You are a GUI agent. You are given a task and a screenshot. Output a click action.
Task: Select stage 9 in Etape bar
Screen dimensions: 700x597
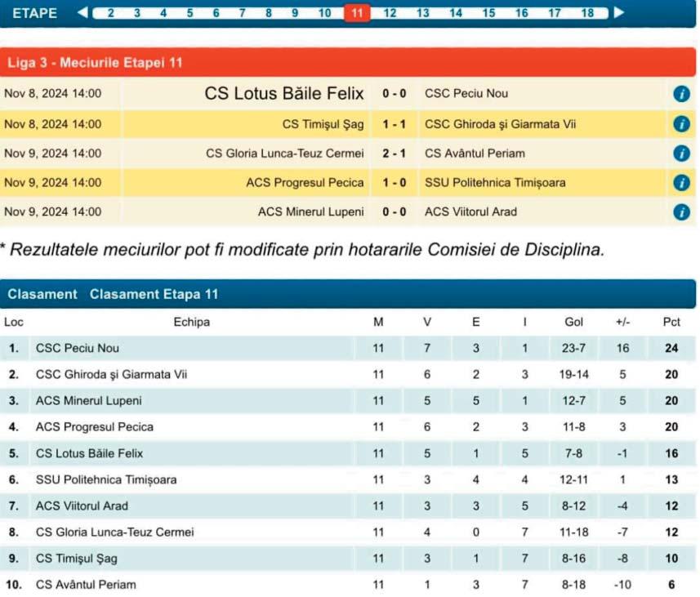pyautogui.click(x=295, y=13)
